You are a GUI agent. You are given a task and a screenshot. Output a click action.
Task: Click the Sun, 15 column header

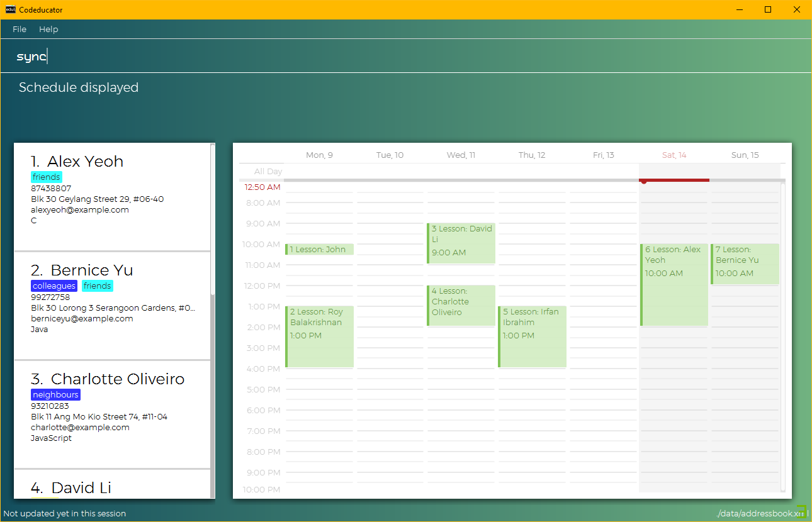pos(745,155)
